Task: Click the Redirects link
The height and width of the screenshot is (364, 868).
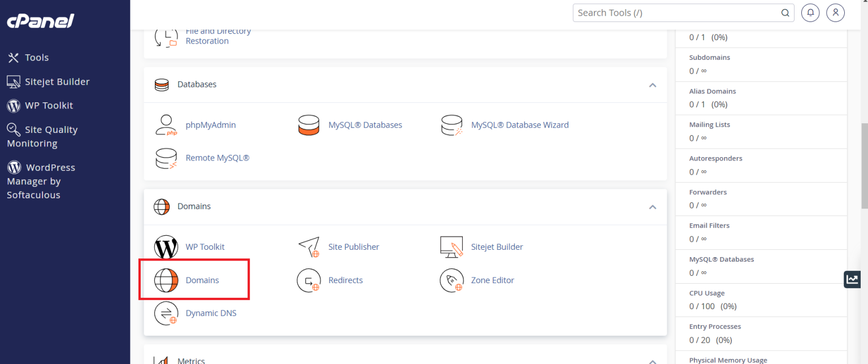Action: pyautogui.click(x=345, y=280)
